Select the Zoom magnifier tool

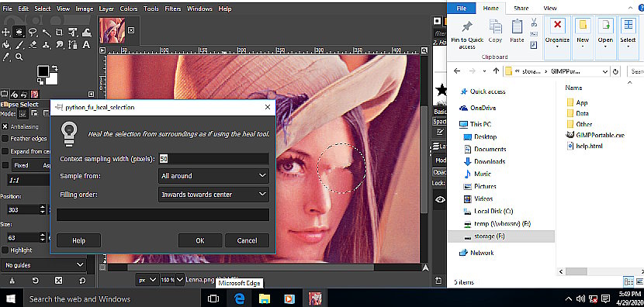click(19, 57)
